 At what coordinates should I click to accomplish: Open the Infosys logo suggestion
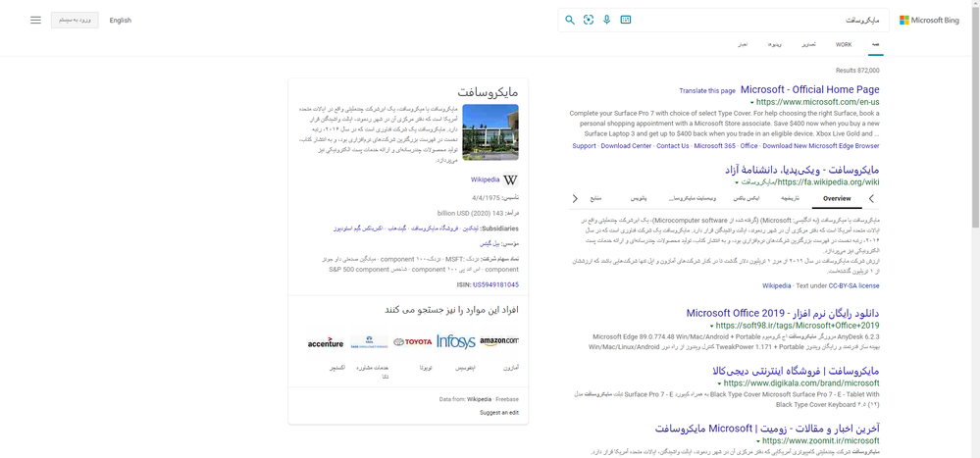(x=455, y=341)
